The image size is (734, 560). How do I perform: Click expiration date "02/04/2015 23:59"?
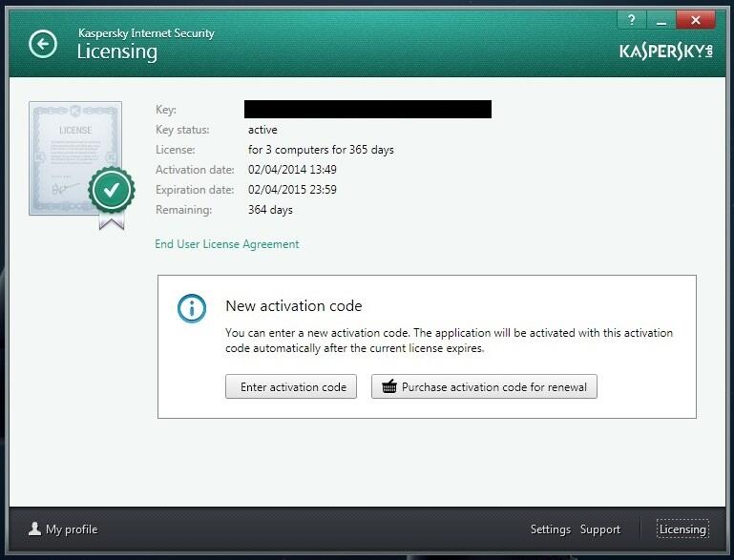coord(292,190)
